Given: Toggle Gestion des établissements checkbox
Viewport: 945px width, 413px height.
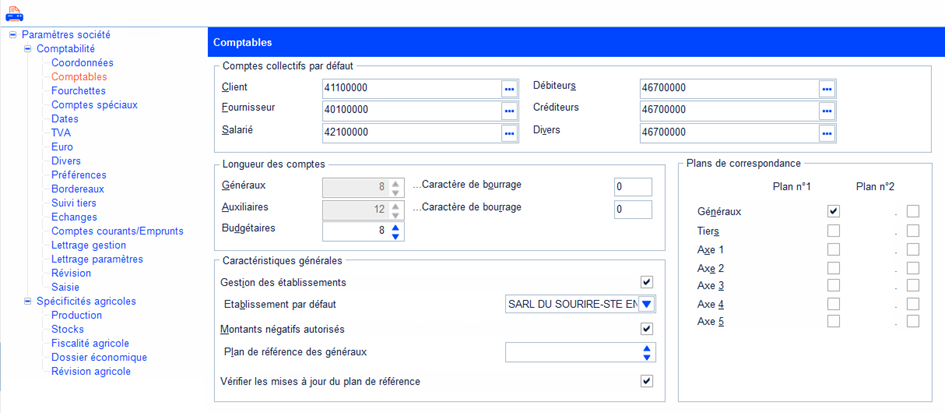Looking at the screenshot, I should (x=646, y=283).
